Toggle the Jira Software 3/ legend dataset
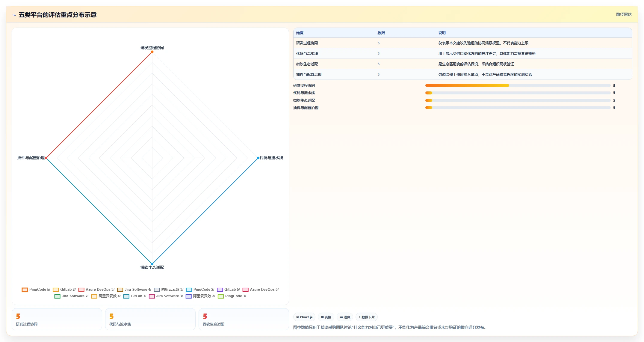 166,296
